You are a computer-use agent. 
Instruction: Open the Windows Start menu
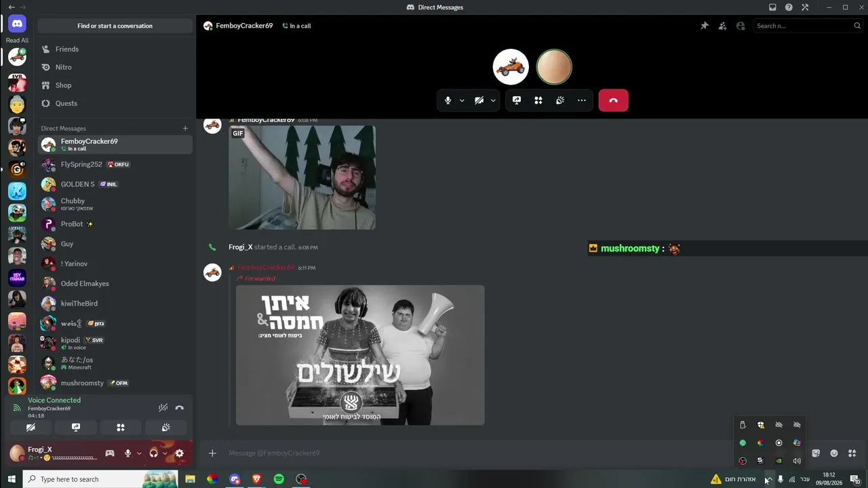12,479
